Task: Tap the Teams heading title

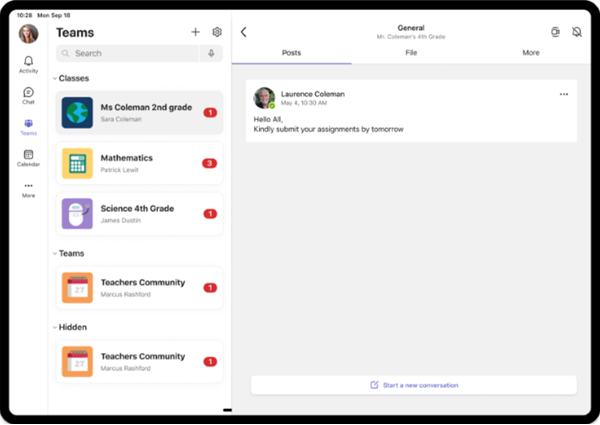Action: pos(75,33)
